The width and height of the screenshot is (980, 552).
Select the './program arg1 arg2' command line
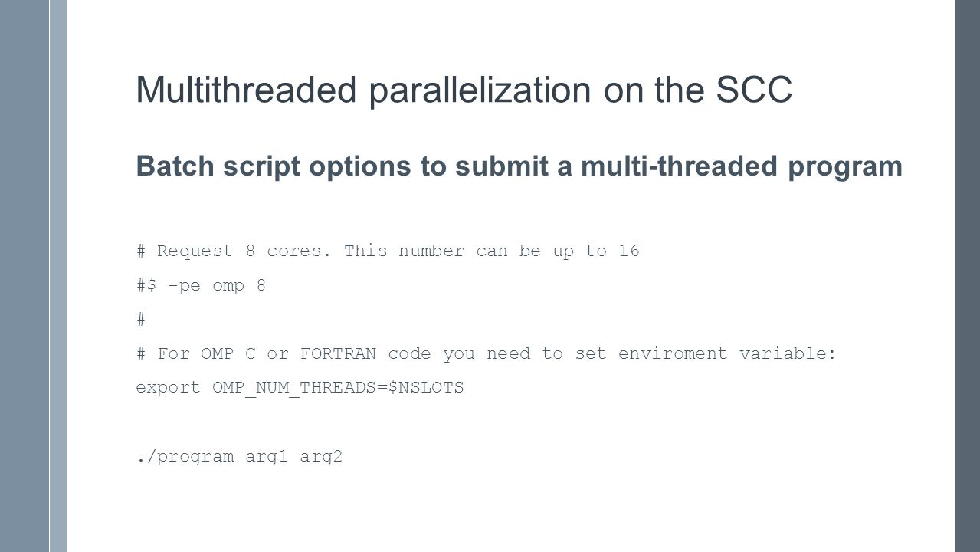(x=239, y=457)
